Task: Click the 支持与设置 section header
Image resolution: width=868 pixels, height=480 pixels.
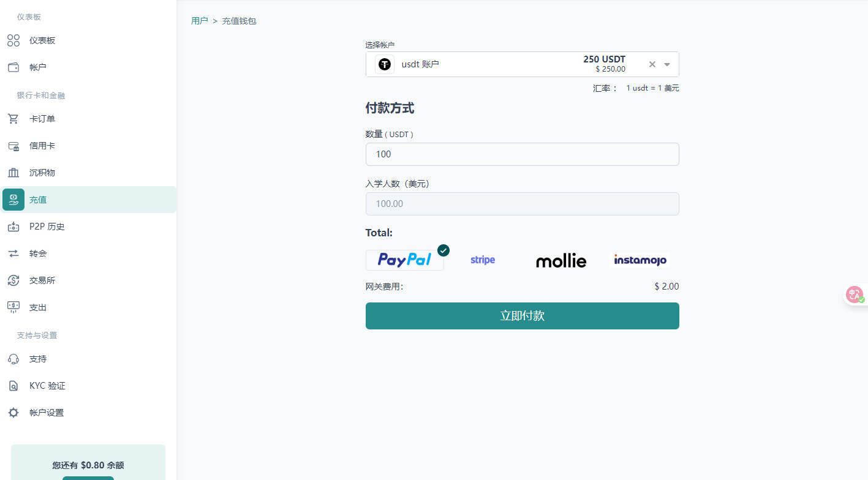Action: [x=37, y=336]
